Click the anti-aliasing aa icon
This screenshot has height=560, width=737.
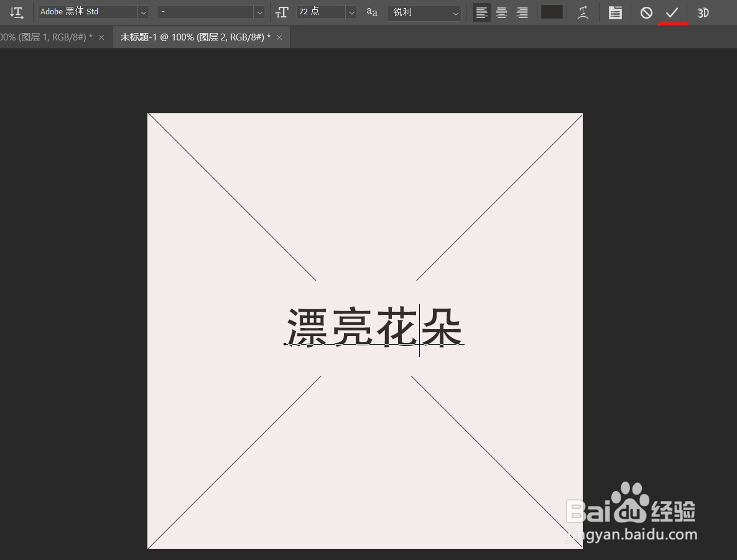coord(371,12)
